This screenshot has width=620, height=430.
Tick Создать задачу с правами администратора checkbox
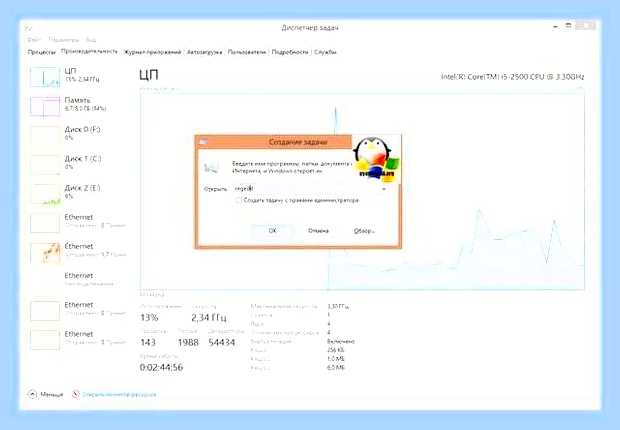238,200
